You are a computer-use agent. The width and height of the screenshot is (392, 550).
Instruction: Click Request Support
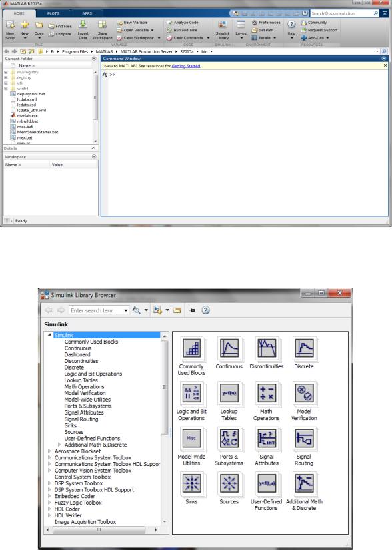click(x=319, y=30)
